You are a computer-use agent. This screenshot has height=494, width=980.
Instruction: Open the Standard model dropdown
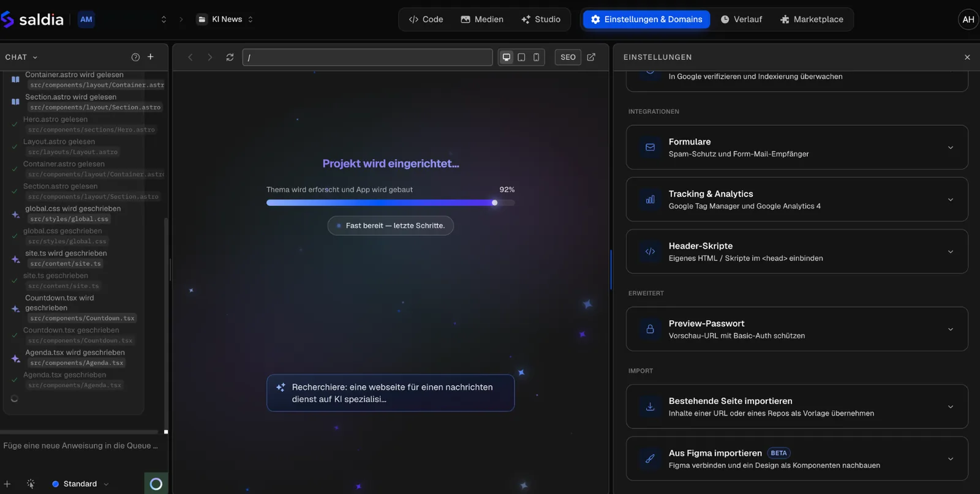tap(80, 484)
